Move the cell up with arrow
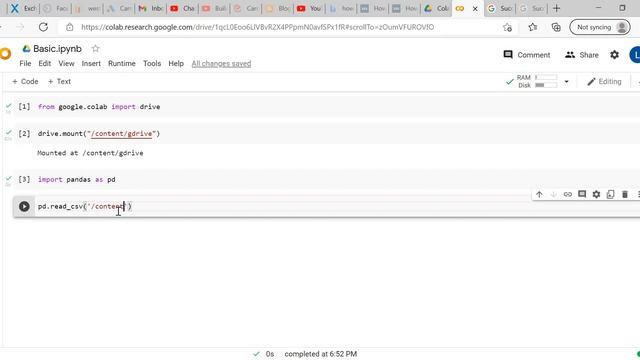 [539, 195]
